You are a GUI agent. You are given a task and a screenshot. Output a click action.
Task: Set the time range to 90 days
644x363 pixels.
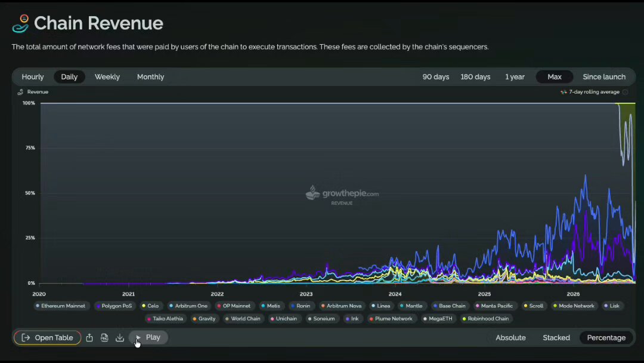[436, 77]
